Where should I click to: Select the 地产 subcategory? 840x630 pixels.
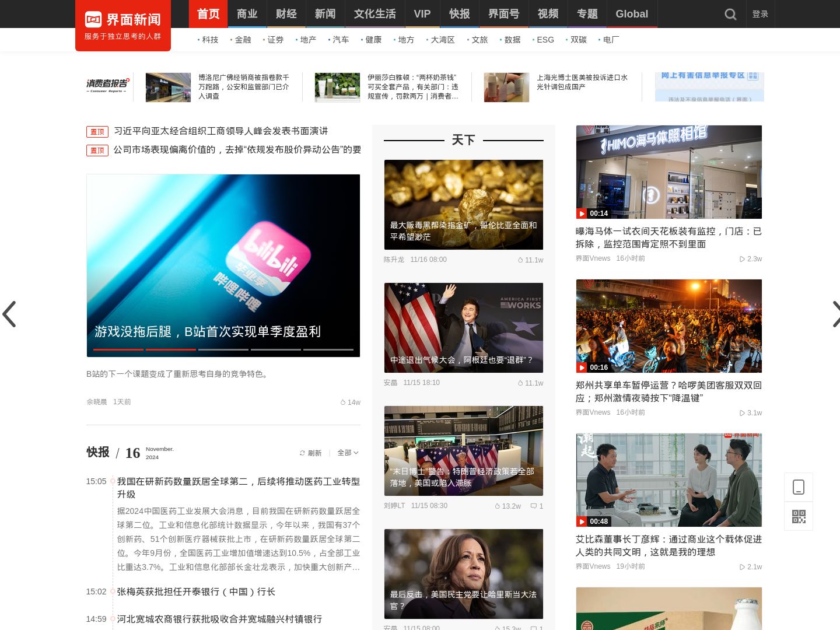pyautogui.click(x=308, y=40)
